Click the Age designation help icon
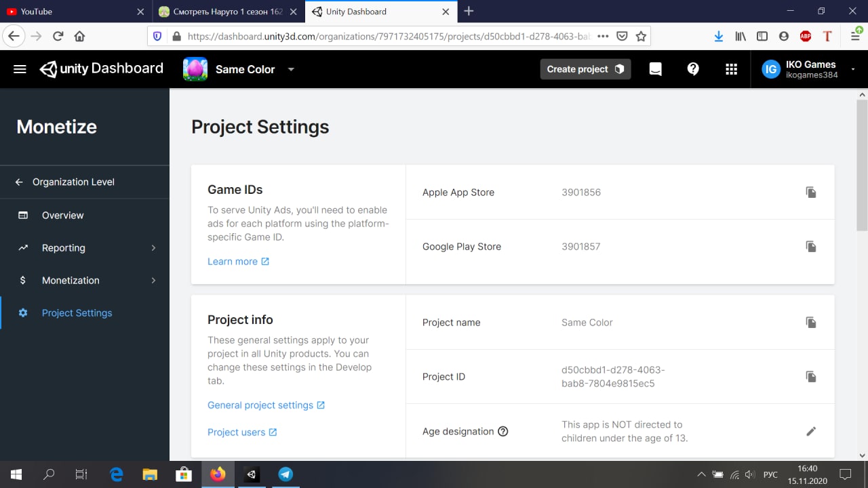This screenshot has width=868, height=488. (503, 432)
